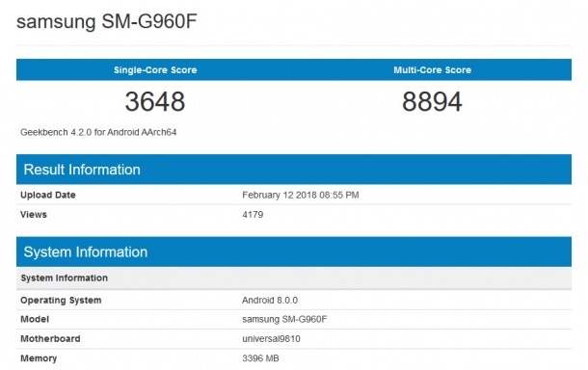The width and height of the screenshot is (588, 370).
Task: Click the views count 4179
Action: [x=253, y=215]
